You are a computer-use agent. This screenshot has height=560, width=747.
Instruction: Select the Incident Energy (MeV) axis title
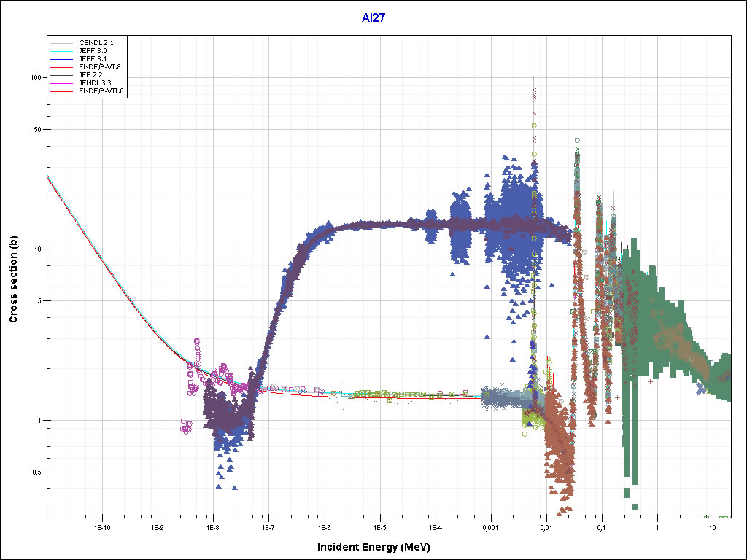pyautogui.click(x=379, y=547)
